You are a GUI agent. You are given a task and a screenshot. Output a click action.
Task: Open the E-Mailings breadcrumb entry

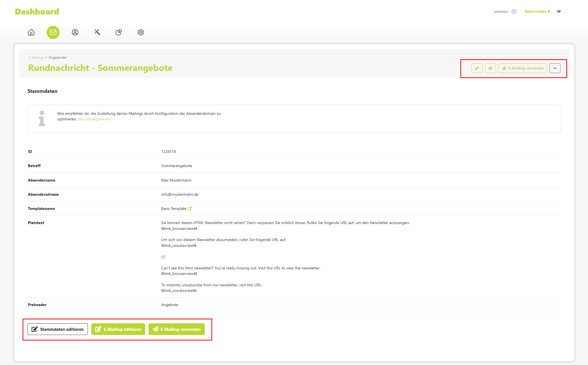tap(36, 57)
